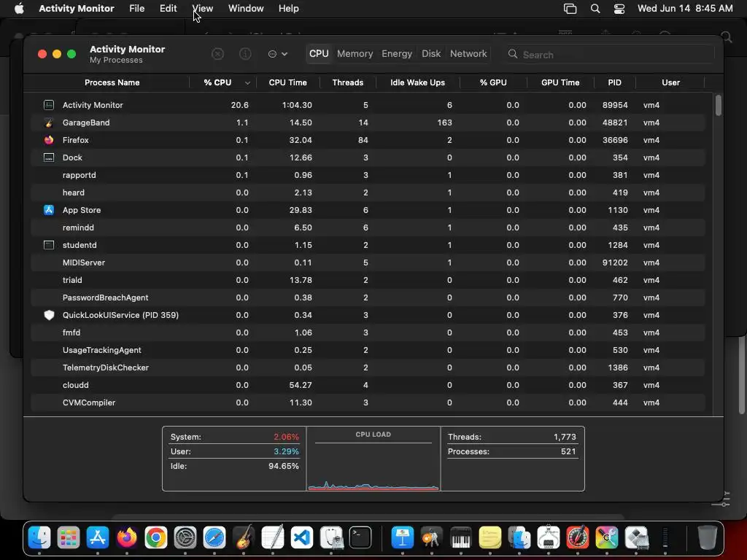This screenshot has width=747, height=560.
Task: Open the Edit menu
Action: click(169, 9)
